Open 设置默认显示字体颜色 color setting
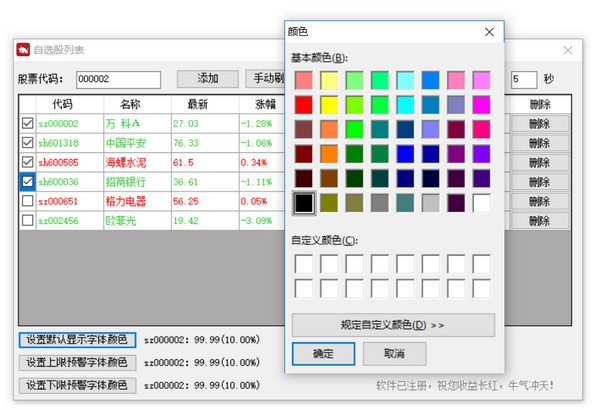This screenshot has height=410, width=600. pyautogui.click(x=77, y=340)
